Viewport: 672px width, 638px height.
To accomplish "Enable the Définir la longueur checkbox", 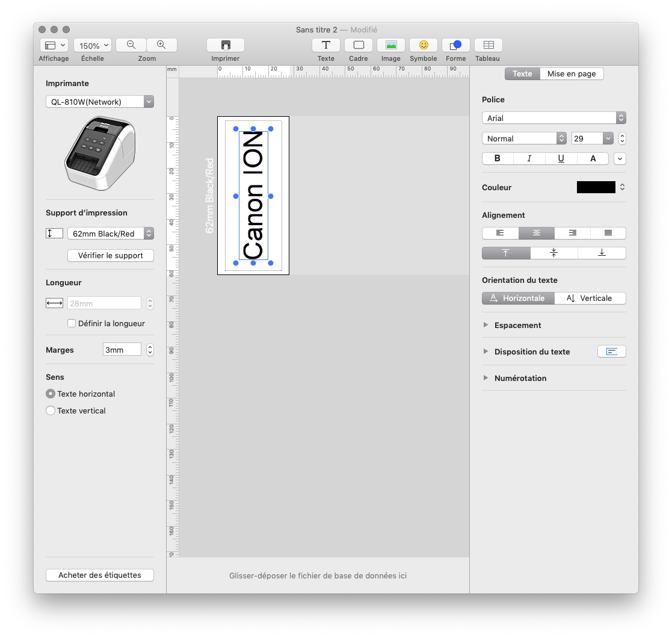I will coord(72,323).
